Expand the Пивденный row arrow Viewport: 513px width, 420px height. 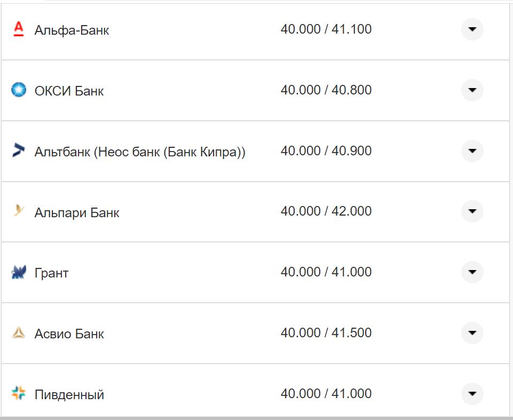point(472,394)
